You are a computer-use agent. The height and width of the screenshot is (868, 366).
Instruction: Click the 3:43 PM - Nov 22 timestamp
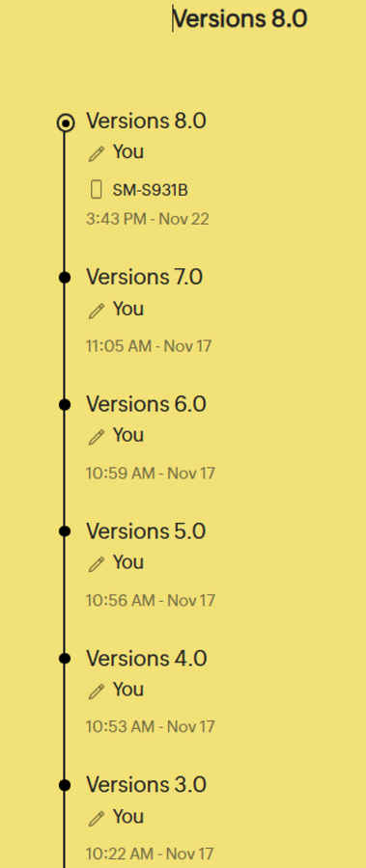tap(148, 219)
